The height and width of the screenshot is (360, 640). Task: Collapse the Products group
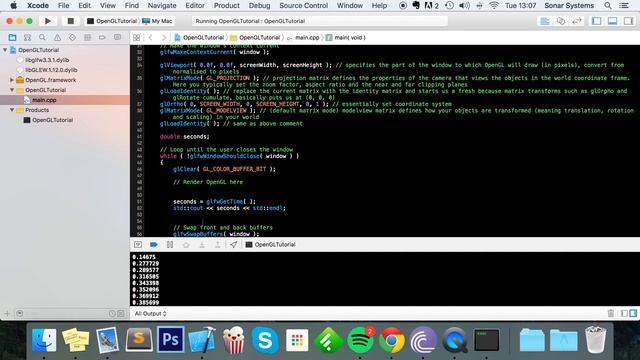(12, 110)
